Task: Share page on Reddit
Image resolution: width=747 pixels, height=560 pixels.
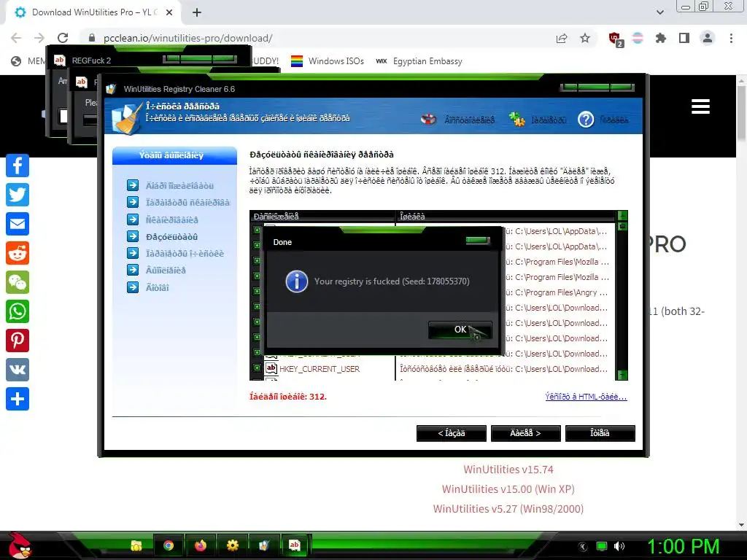Action: (x=18, y=253)
